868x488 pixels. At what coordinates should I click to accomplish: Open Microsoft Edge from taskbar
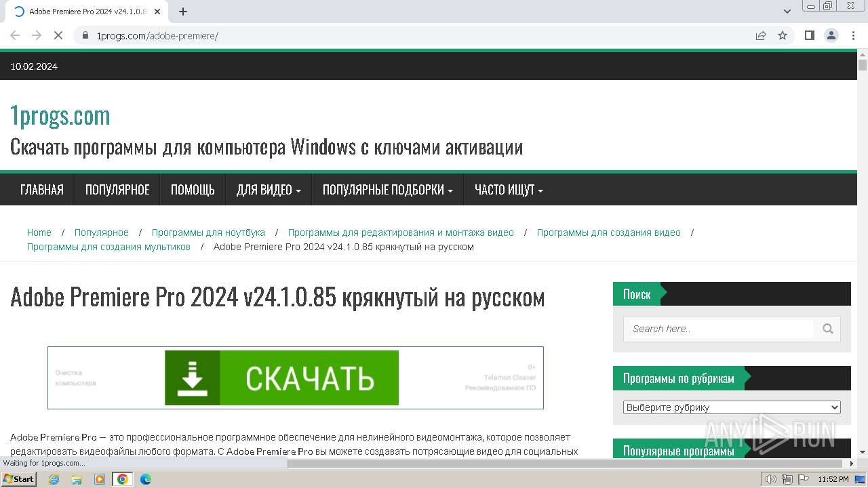point(146,479)
